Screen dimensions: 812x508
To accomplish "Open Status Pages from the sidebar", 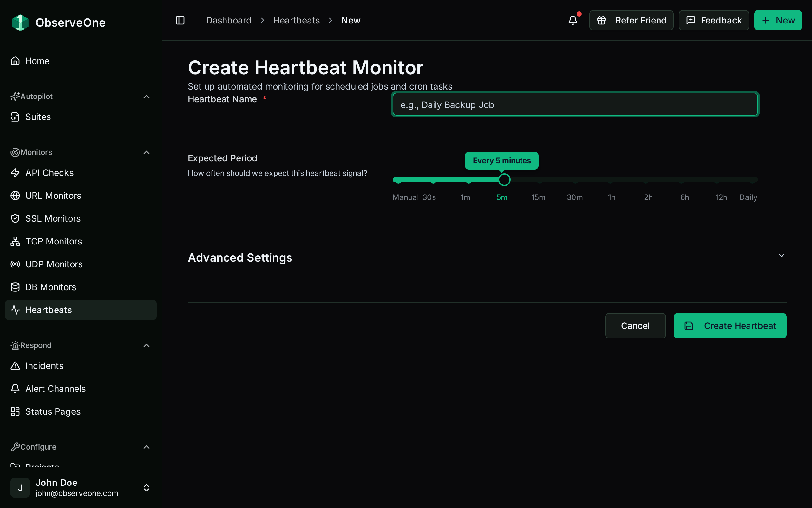I will (x=81, y=411).
